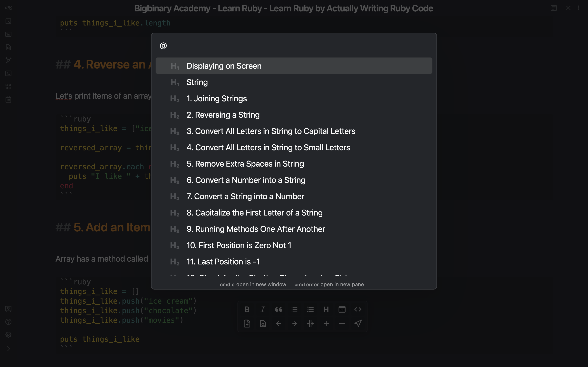This screenshot has width=588, height=367.
Task: Select '2. Reversing a String' heading
Action: click(223, 115)
